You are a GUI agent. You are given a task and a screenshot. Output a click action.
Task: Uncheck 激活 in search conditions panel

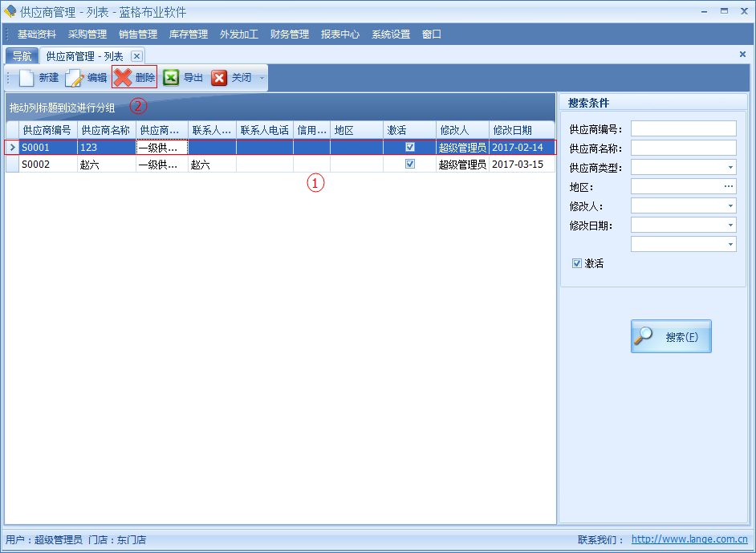[x=577, y=263]
